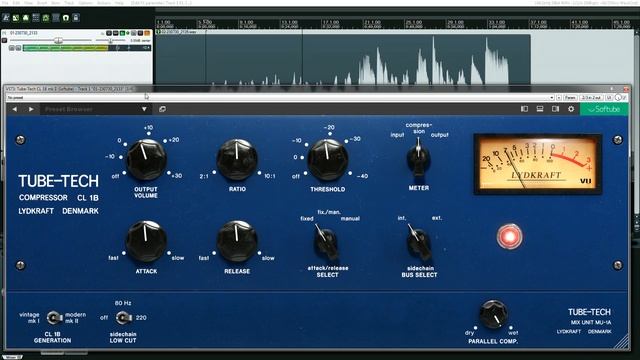Click the record arm button on track

coord(4,40)
